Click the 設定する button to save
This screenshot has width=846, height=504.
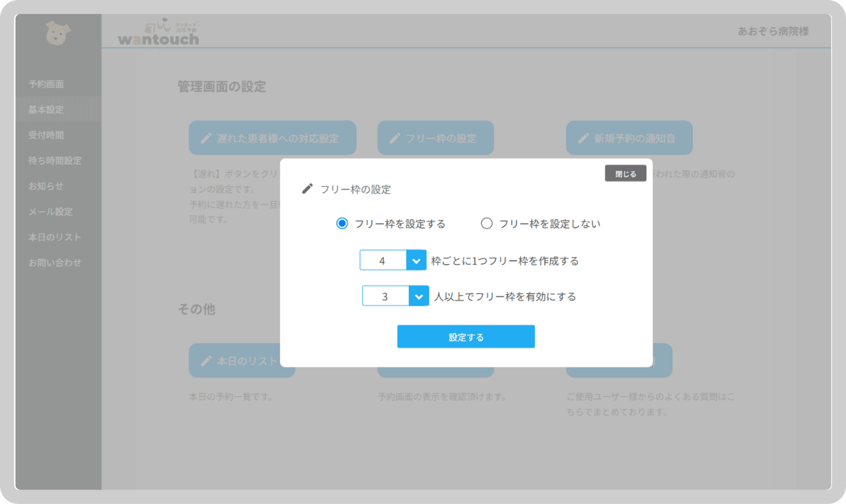pyautogui.click(x=466, y=336)
